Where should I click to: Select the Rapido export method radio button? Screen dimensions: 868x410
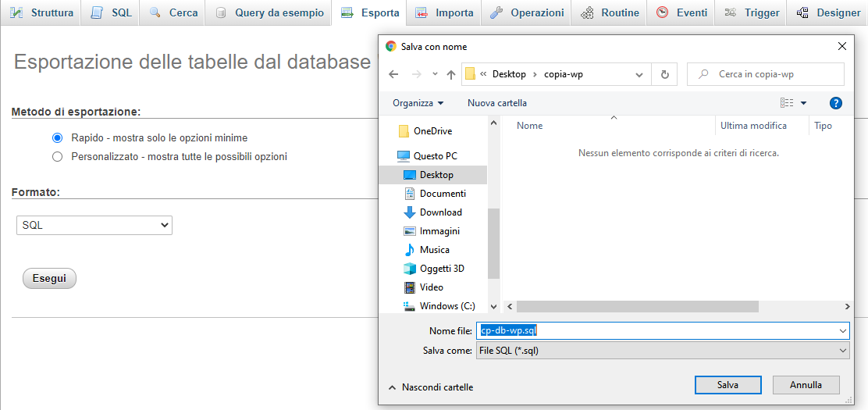(x=57, y=137)
